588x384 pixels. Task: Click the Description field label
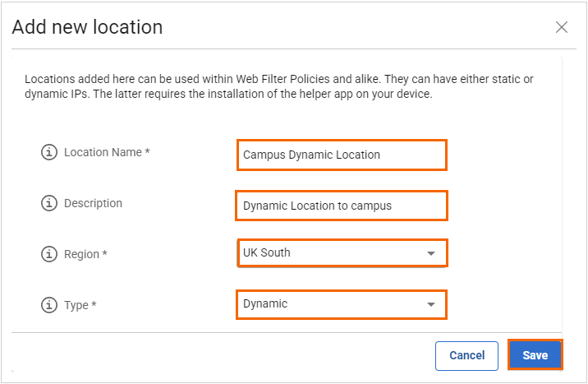(x=93, y=203)
